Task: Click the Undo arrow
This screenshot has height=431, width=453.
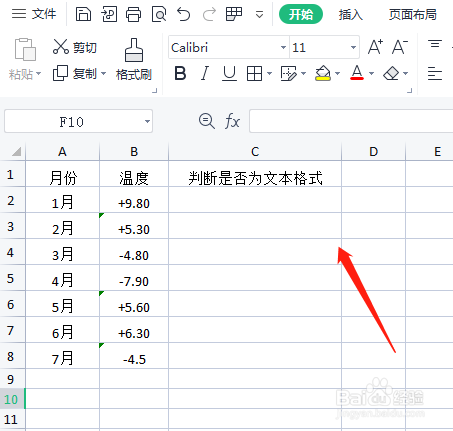Action: [184, 14]
